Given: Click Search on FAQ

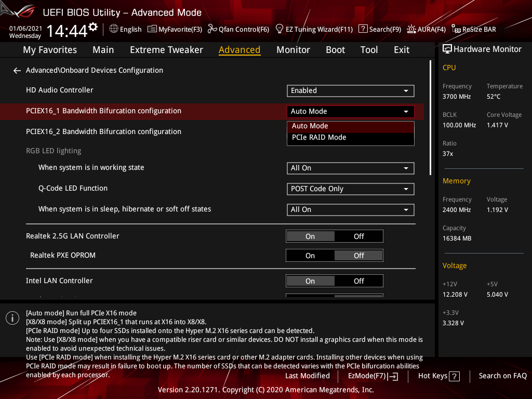Looking at the screenshot, I should tap(502, 376).
